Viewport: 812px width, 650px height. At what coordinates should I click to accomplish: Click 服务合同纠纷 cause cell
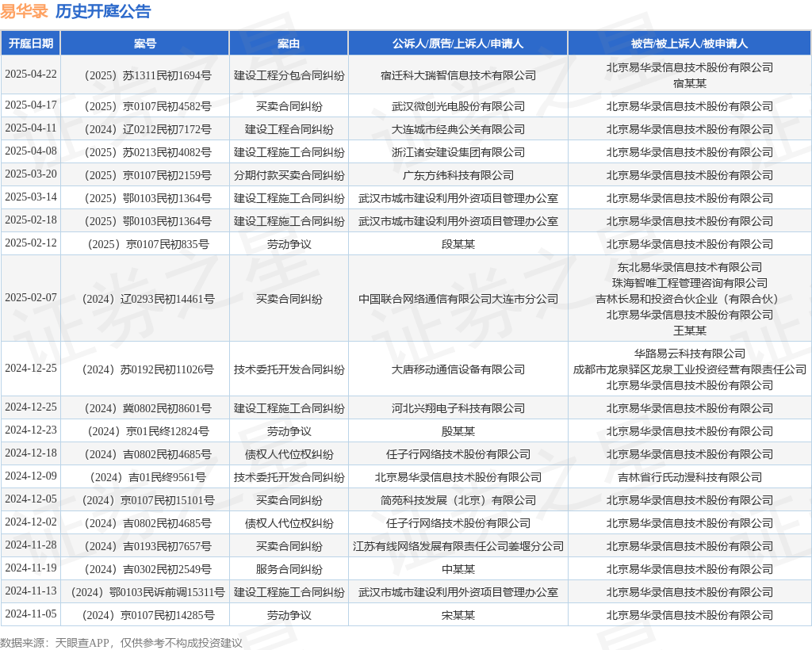click(289, 569)
